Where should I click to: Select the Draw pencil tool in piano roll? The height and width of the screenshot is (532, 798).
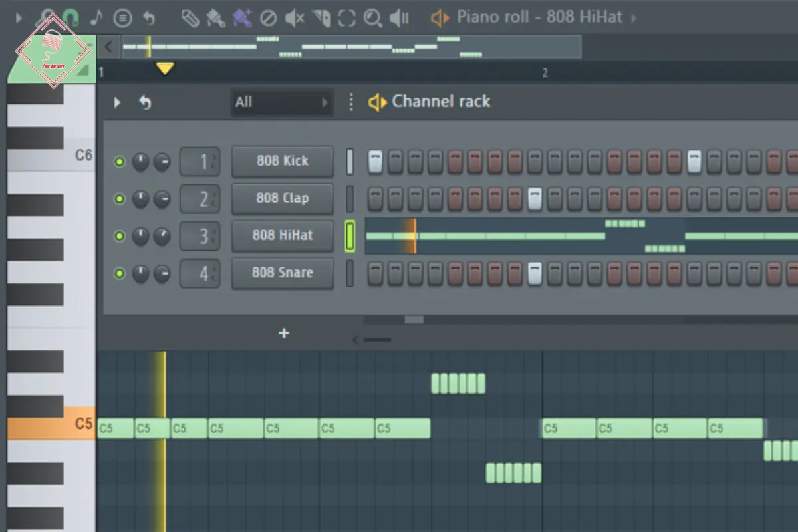(190, 18)
